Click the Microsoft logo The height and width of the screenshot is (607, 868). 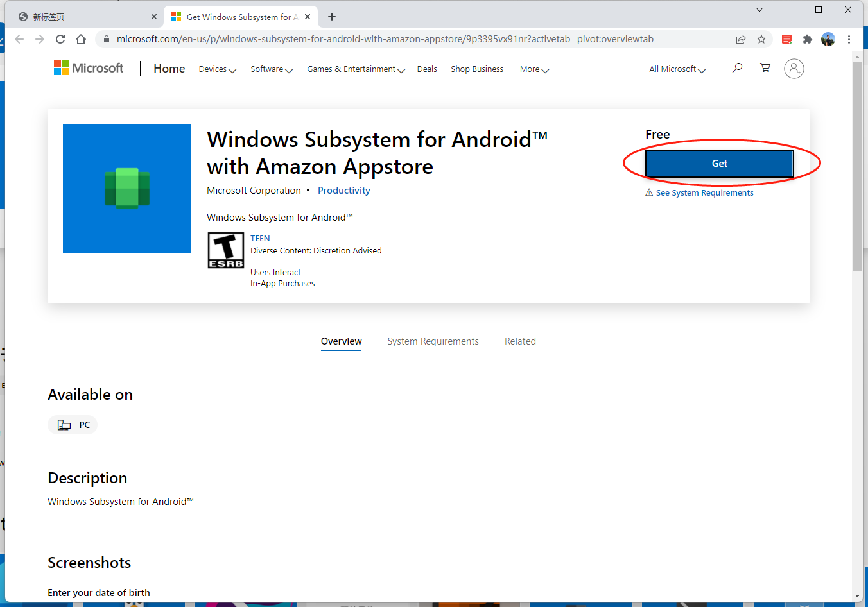click(x=88, y=67)
